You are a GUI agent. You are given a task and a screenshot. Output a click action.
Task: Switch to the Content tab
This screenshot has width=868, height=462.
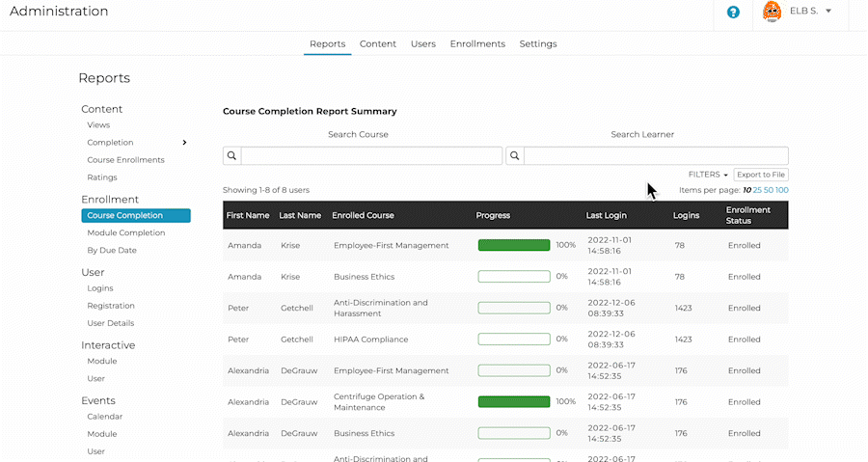(378, 43)
